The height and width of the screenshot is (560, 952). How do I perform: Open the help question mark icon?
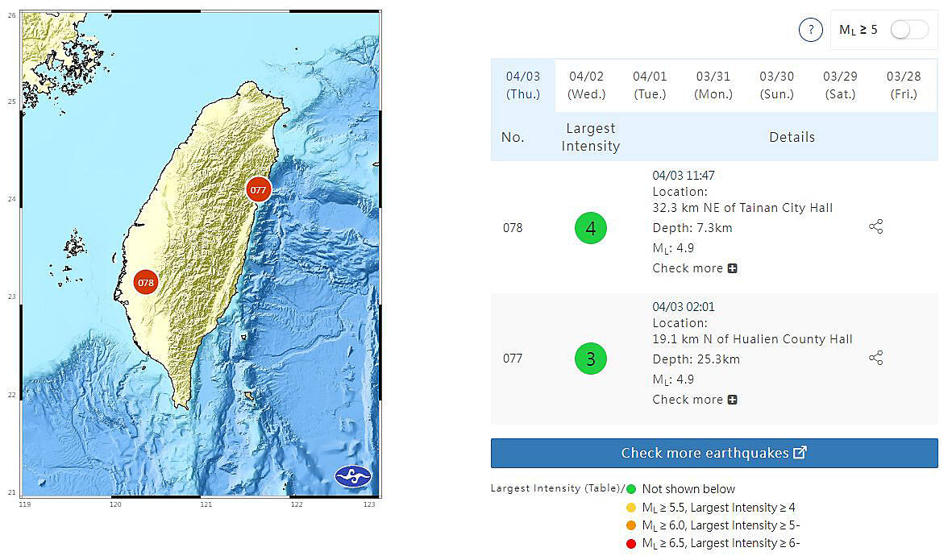pyautogui.click(x=810, y=30)
